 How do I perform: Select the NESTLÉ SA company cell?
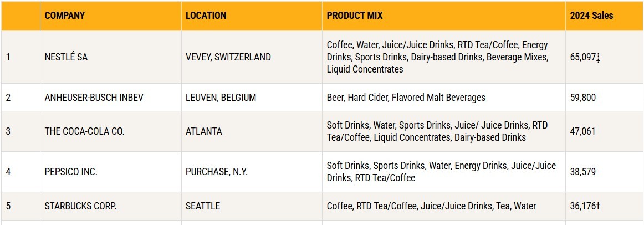(x=66, y=57)
